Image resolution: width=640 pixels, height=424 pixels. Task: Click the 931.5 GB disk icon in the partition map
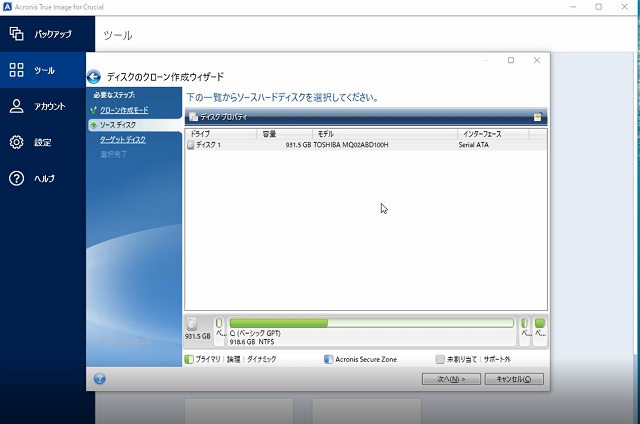[192, 324]
